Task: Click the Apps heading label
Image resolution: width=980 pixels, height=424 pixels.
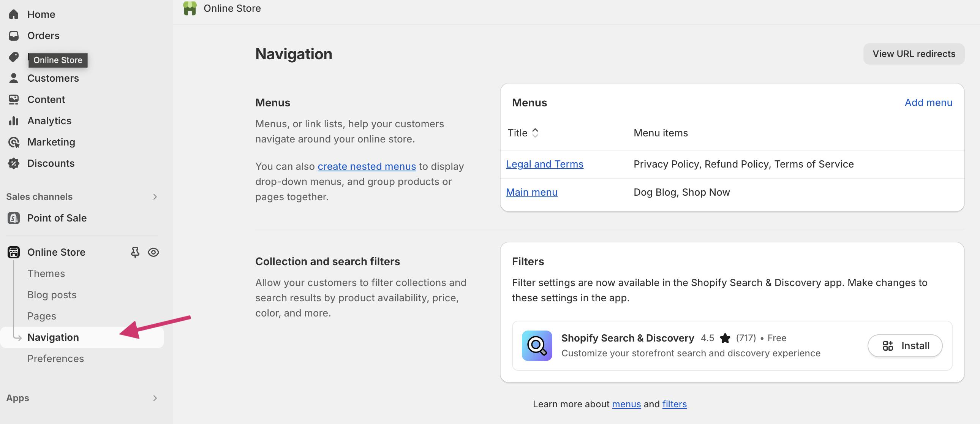Action: pos(17,398)
